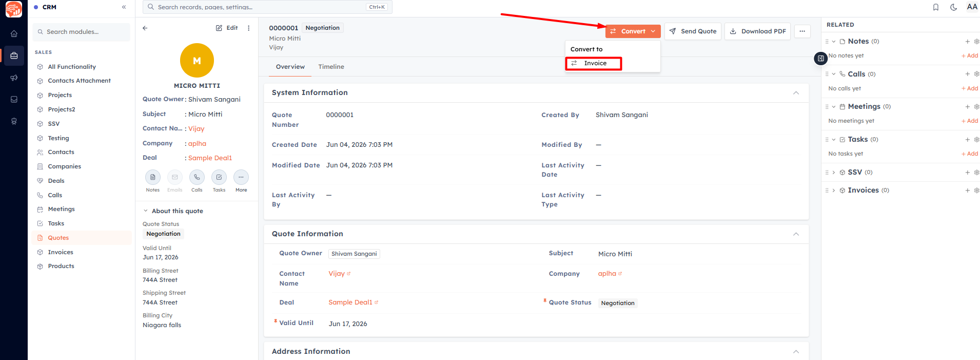Open Deals module in sidebar
980x360 pixels.
pos(82,181)
